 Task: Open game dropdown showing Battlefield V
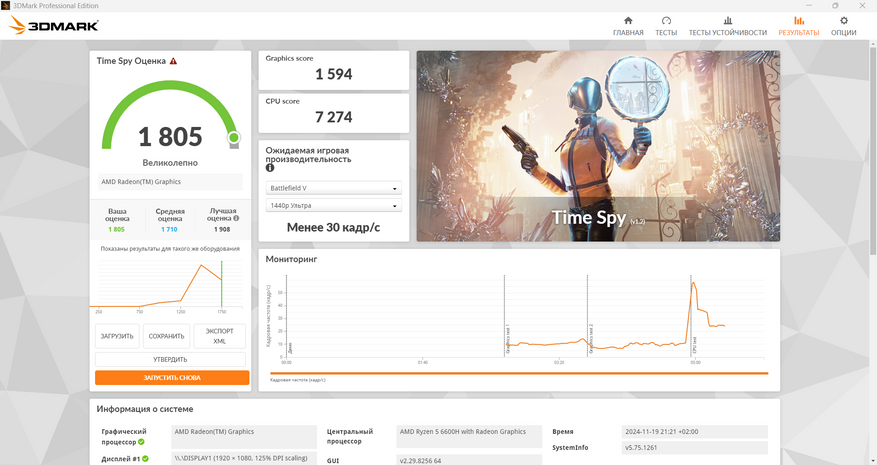click(x=333, y=188)
